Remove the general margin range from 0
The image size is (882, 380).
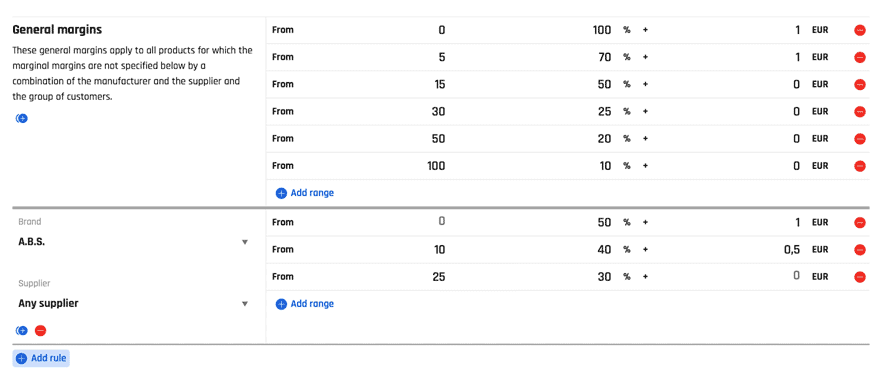(x=860, y=30)
